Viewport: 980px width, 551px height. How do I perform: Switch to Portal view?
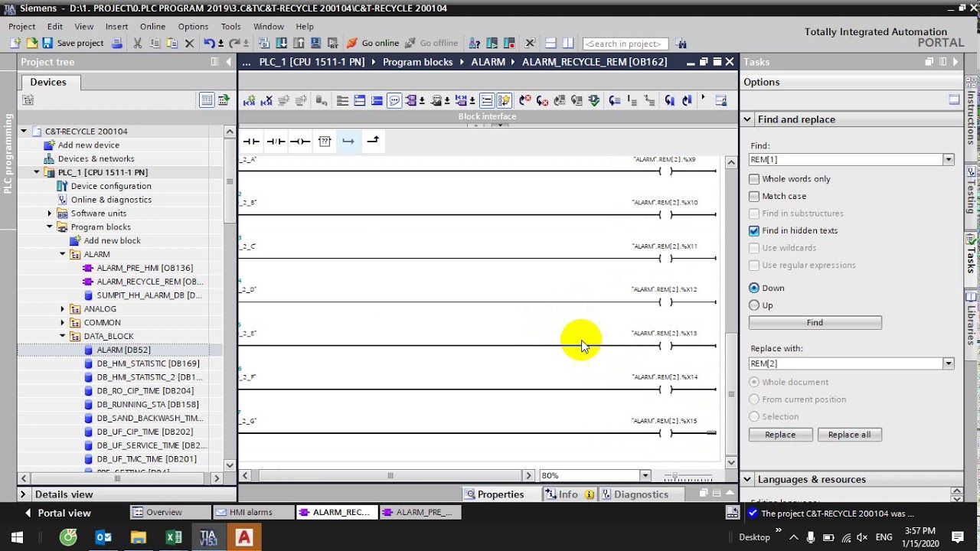tap(57, 513)
